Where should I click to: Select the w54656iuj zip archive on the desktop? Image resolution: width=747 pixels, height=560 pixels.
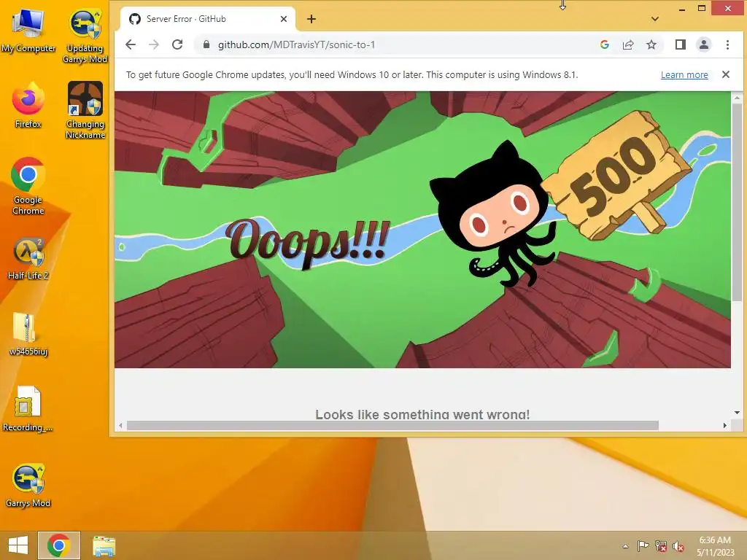(28, 334)
